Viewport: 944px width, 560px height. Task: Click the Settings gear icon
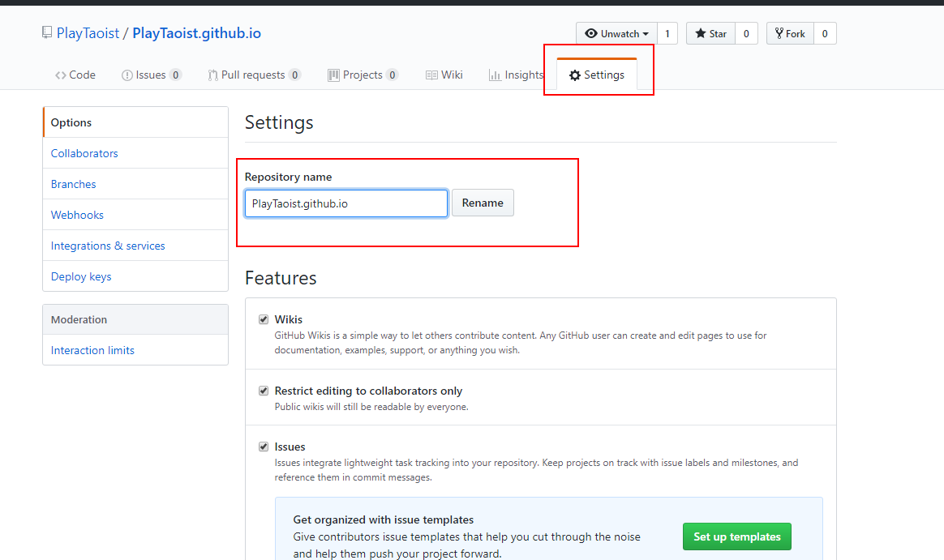[x=575, y=75]
